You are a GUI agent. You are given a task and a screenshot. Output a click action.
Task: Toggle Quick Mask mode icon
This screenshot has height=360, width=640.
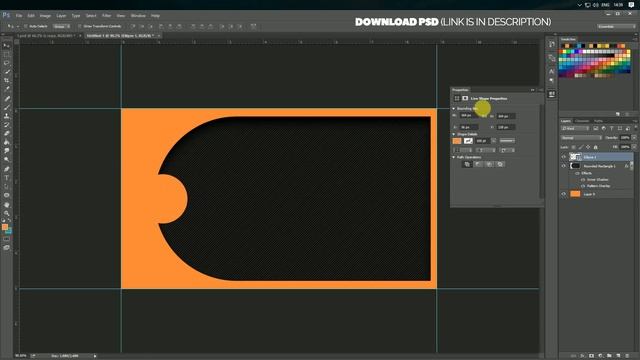click(7, 239)
